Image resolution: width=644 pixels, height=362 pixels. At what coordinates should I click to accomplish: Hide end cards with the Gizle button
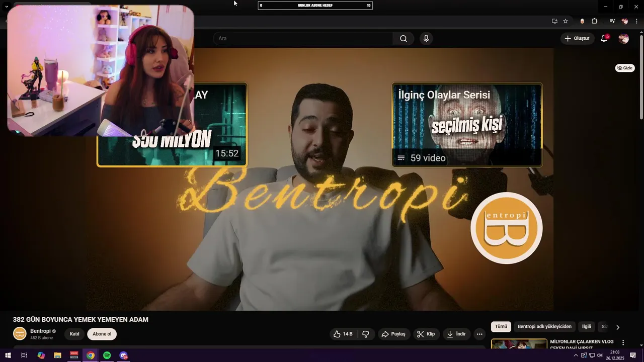(625, 68)
